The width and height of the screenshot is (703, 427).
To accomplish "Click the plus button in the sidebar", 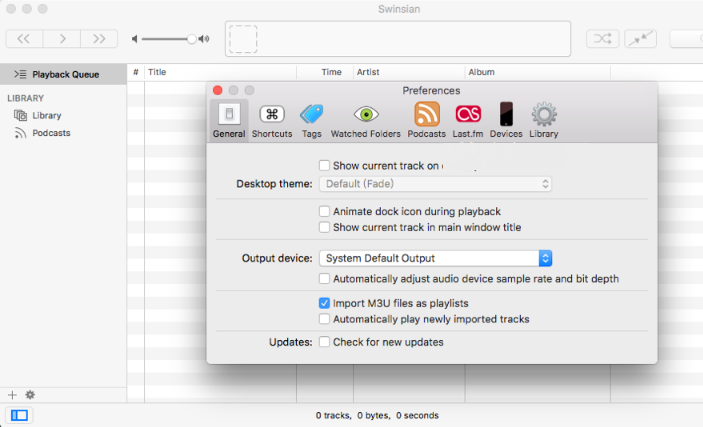I will click(12, 395).
